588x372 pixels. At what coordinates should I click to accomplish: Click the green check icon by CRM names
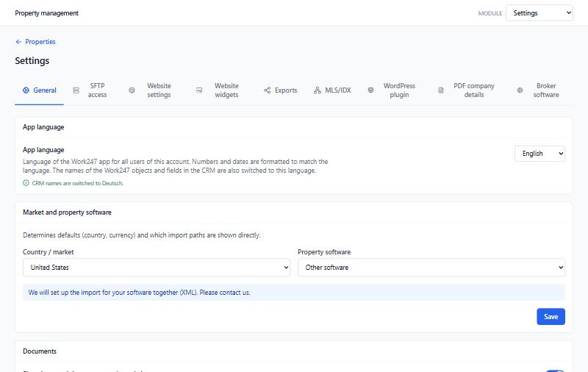tap(26, 183)
